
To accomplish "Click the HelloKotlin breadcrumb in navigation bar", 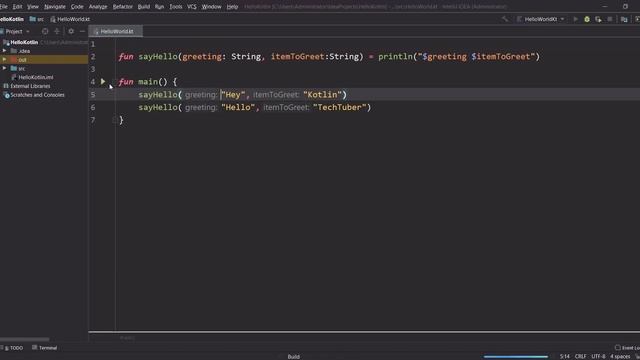I will point(12,19).
